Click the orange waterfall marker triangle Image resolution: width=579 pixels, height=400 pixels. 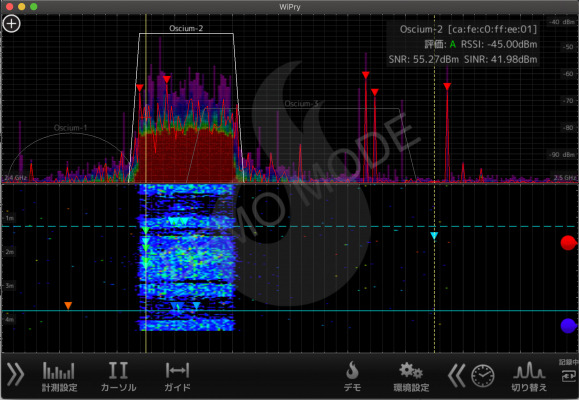click(68, 305)
